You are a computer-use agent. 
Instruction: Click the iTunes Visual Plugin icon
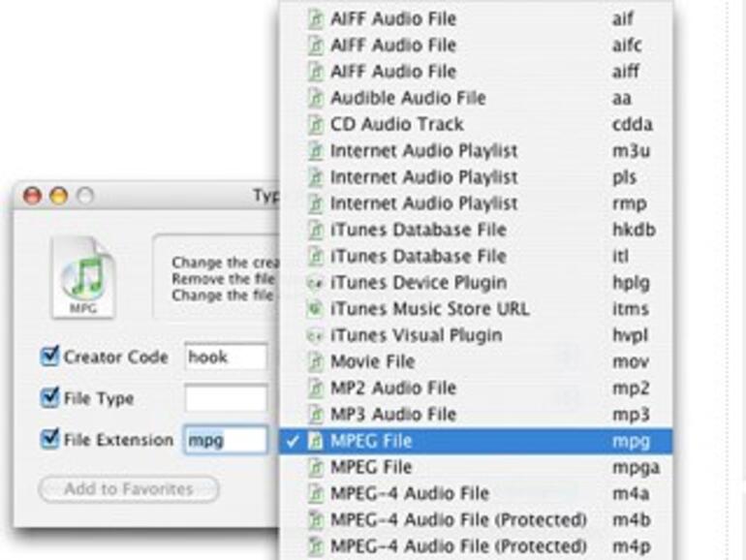pyautogui.click(x=315, y=335)
